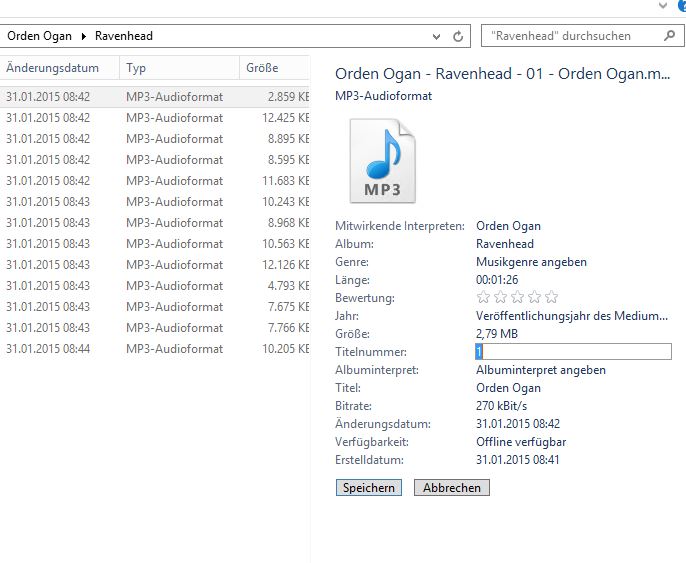Click Abbrechen to discard changes
Viewport: 686px width, 563px height.
coord(452,487)
